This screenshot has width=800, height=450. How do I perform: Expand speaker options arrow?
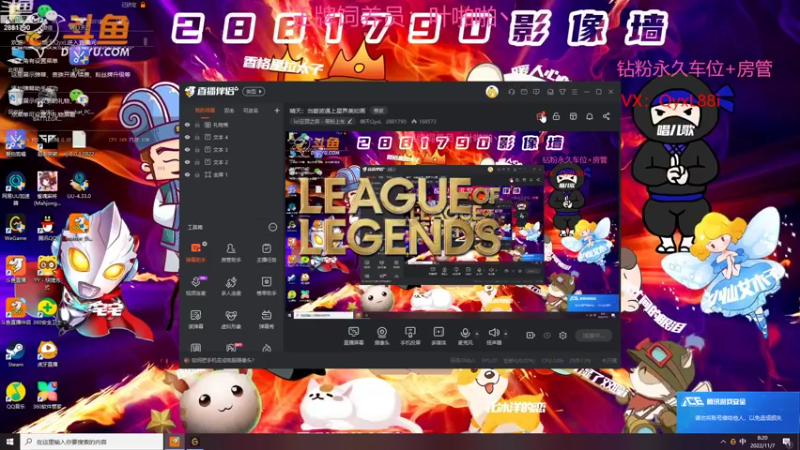(x=506, y=334)
